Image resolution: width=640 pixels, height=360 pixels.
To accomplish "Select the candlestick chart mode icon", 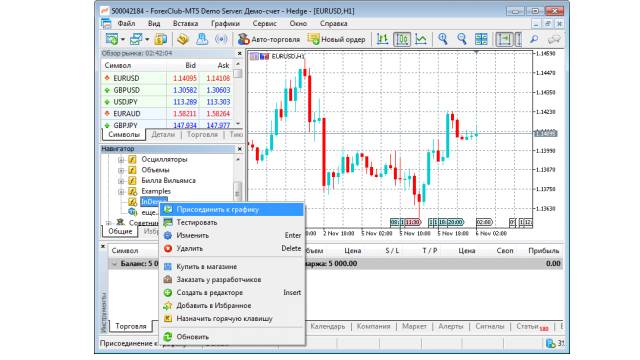I will 402,40.
